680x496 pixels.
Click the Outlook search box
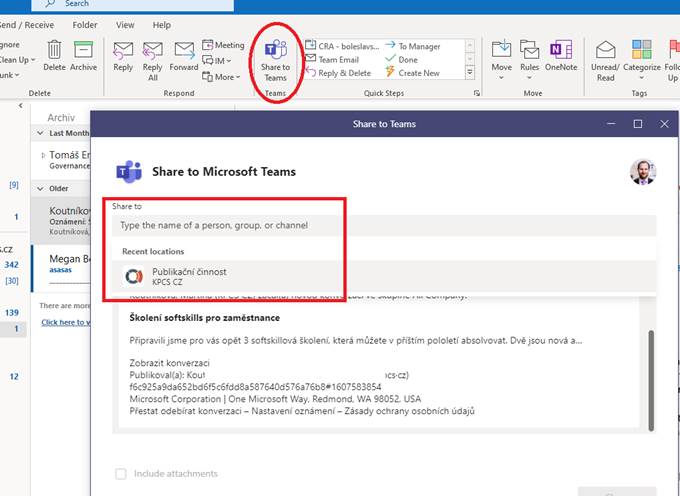(132, 5)
